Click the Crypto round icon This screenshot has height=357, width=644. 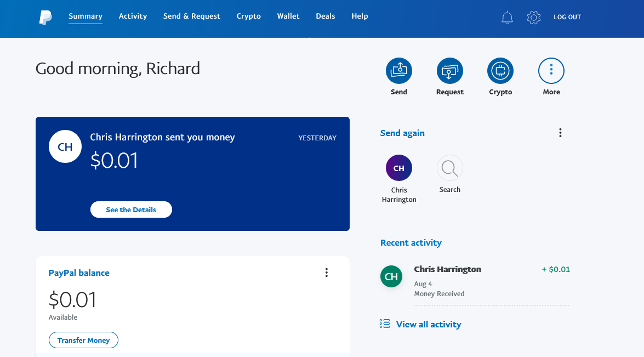[500, 71]
